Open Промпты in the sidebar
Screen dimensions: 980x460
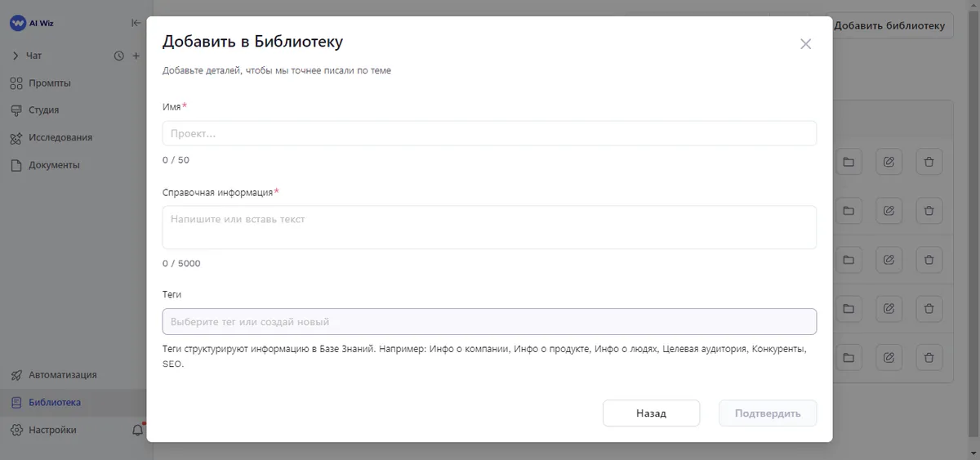49,83
